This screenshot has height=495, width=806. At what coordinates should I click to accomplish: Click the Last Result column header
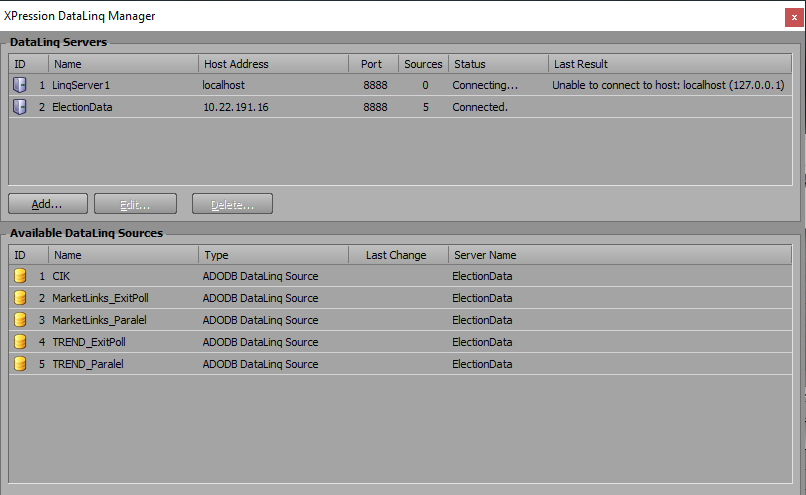tap(670, 64)
